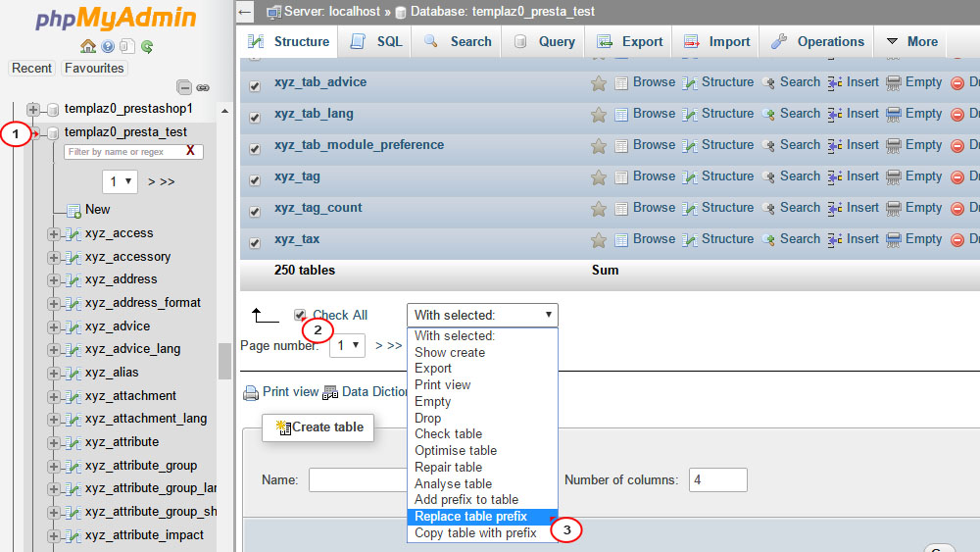980x552 pixels.
Task: Open the More tab dropdown
Action: pyautogui.click(x=911, y=42)
